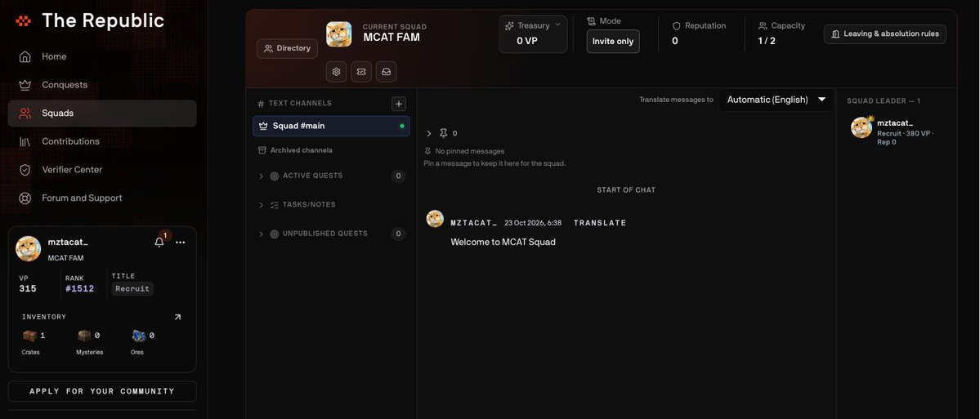The height and width of the screenshot is (419, 980).
Task: Click the VP 315 value in profile
Action: (28, 288)
